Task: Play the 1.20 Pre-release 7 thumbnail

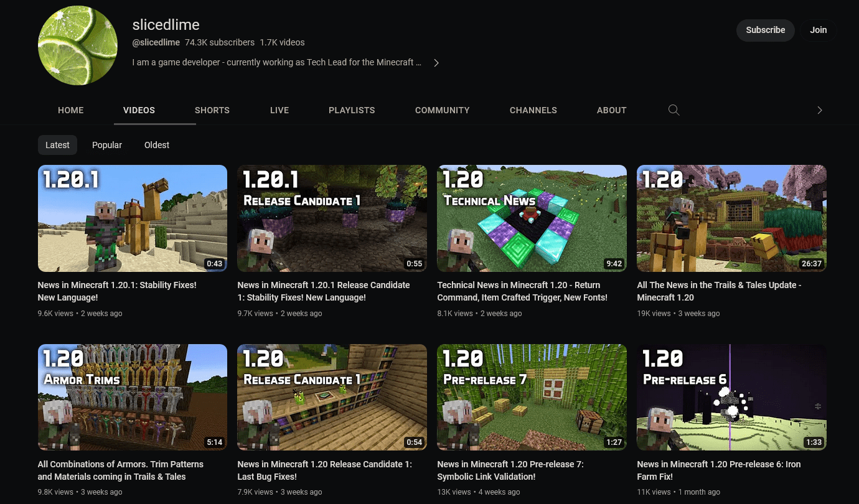Action: tap(532, 398)
